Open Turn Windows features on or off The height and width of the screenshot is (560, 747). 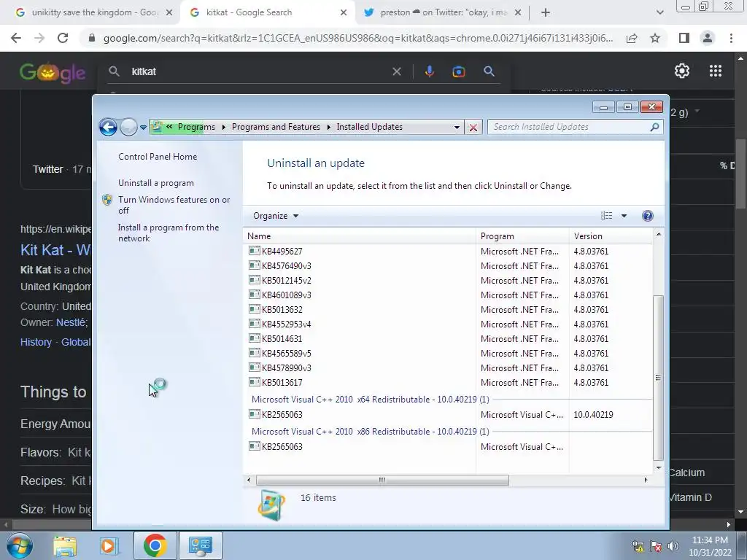click(x=174, y=205)
